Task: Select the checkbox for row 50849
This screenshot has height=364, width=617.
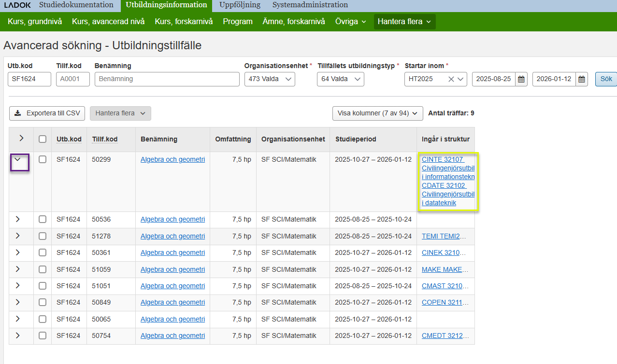Action: coord(43,302)
